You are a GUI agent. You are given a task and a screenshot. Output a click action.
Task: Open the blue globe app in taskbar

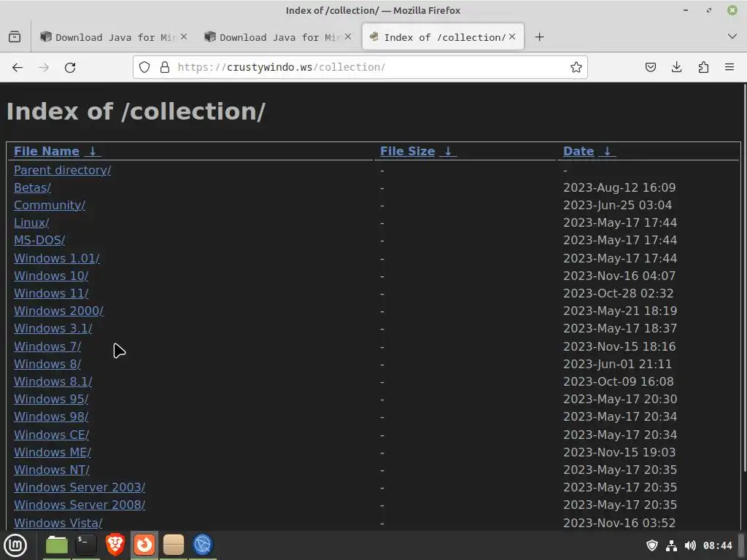(203, 545)
